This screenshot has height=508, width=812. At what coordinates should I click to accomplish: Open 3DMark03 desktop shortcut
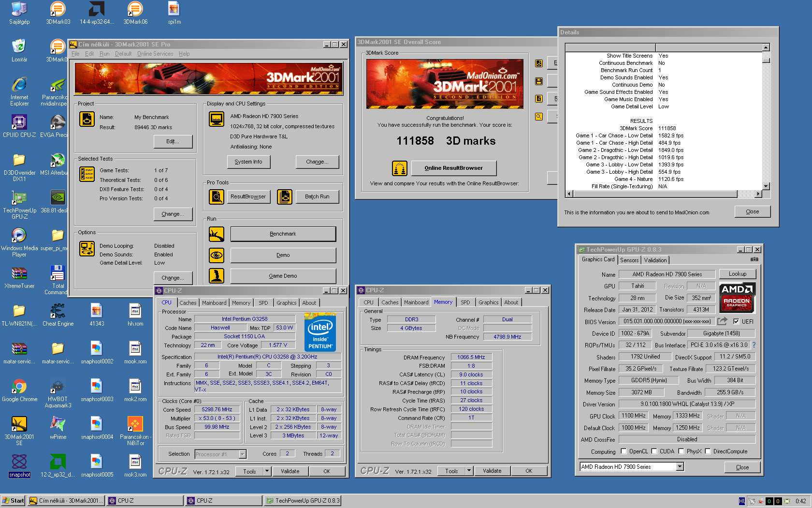click(58, 13)
